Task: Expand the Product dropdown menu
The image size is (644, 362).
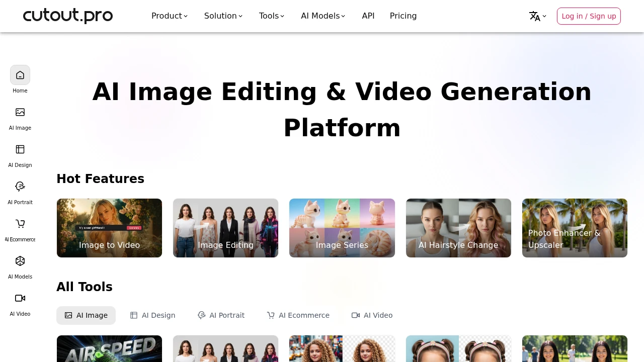Action: tap(169, 16)
